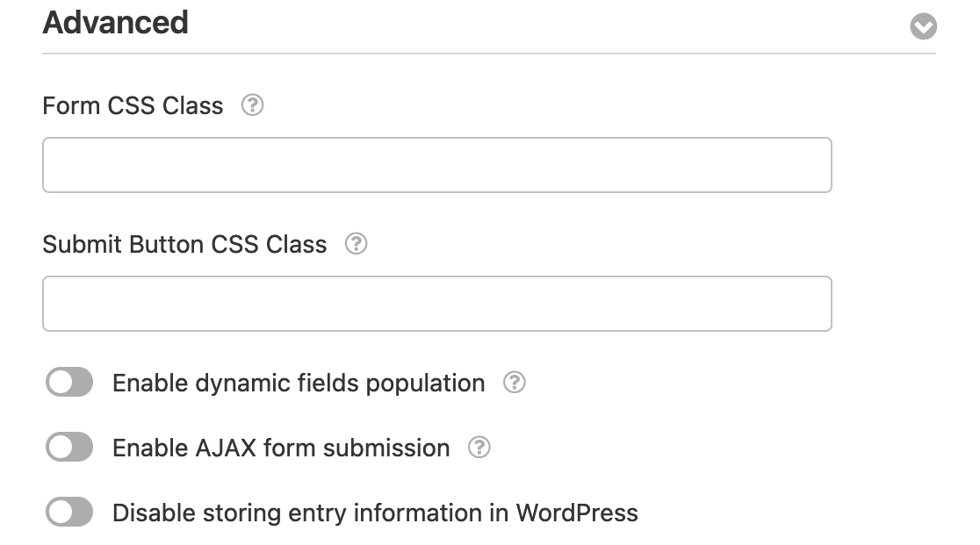Image resolution: width=980 pixels, height=545 pixels.
Task: Show help for Submit Button CSS Class
Action: click(356, 244)
